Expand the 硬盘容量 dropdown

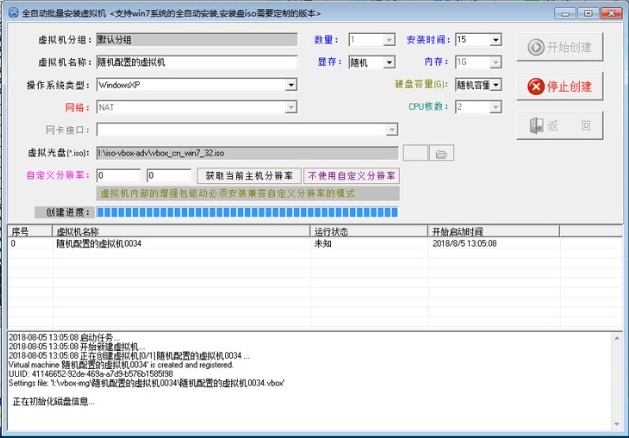tap(496, 85)
